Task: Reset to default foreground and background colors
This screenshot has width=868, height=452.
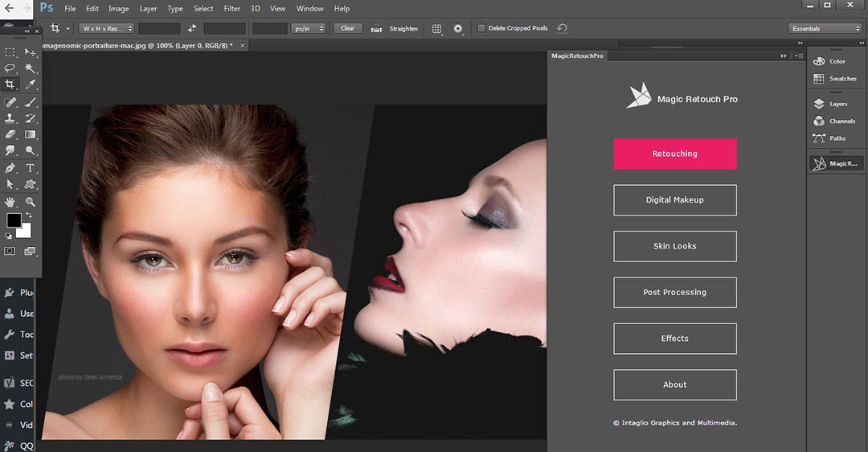Action: [9, 236]
